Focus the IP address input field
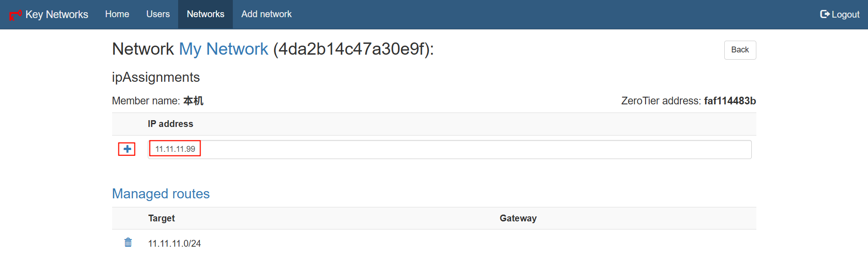The height and width of the screenshot is (253, 868). (450, 150)
